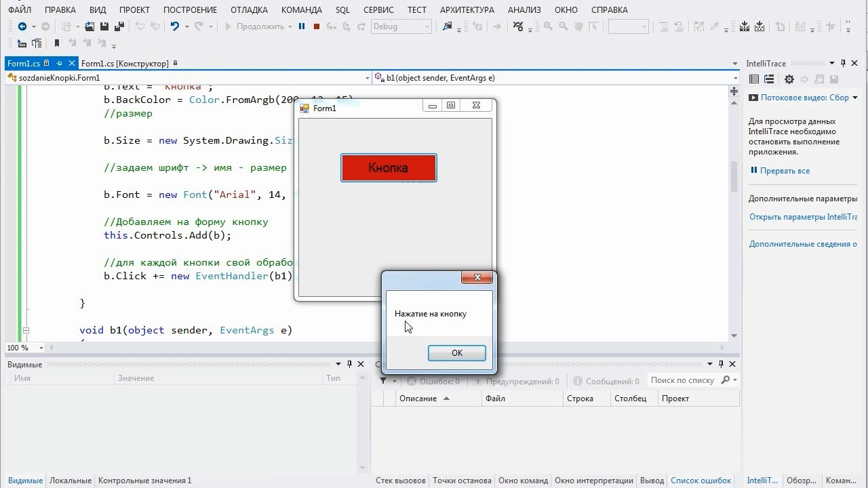Switch to Контрольные значения 1 tab
This screenshot has height=488, width=868.
[144, 481]
